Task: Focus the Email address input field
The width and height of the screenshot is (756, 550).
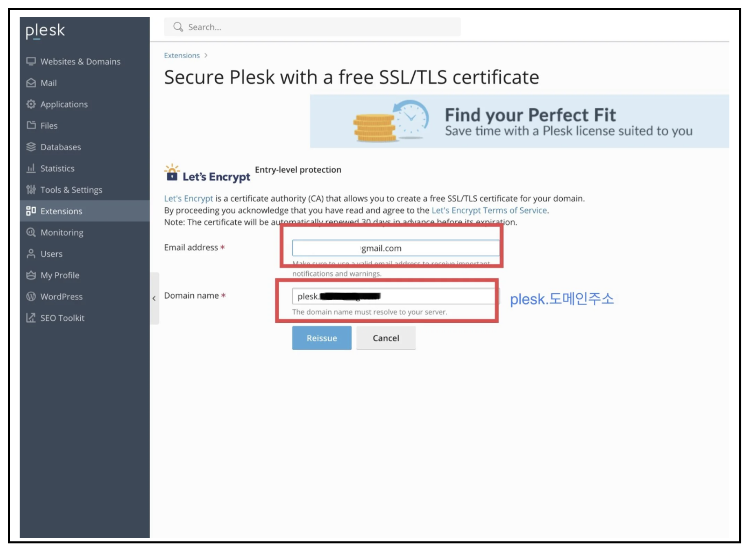Action: point(396,248)
